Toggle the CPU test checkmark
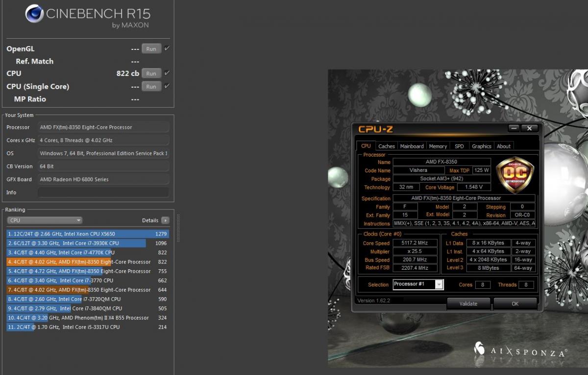 tap(167, 73)
